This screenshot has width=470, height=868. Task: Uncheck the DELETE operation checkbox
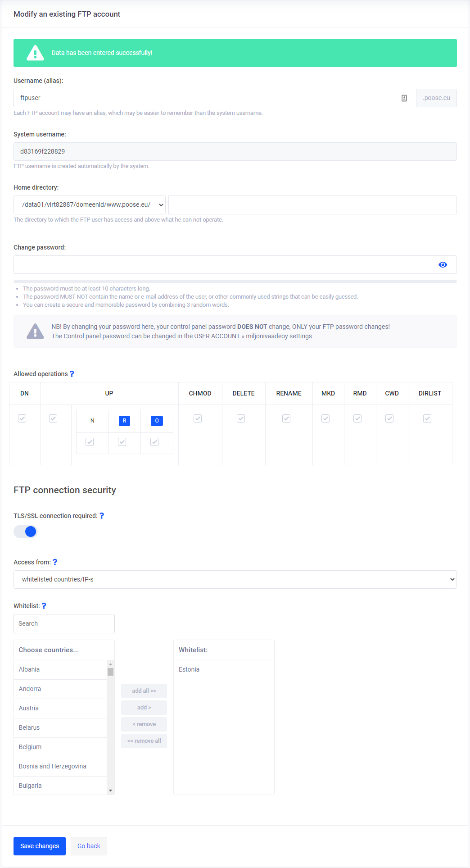click(241, 418)
